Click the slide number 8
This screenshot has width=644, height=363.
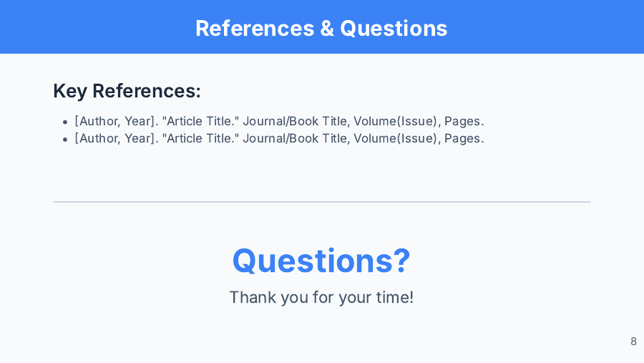click(x=633, y=342)
